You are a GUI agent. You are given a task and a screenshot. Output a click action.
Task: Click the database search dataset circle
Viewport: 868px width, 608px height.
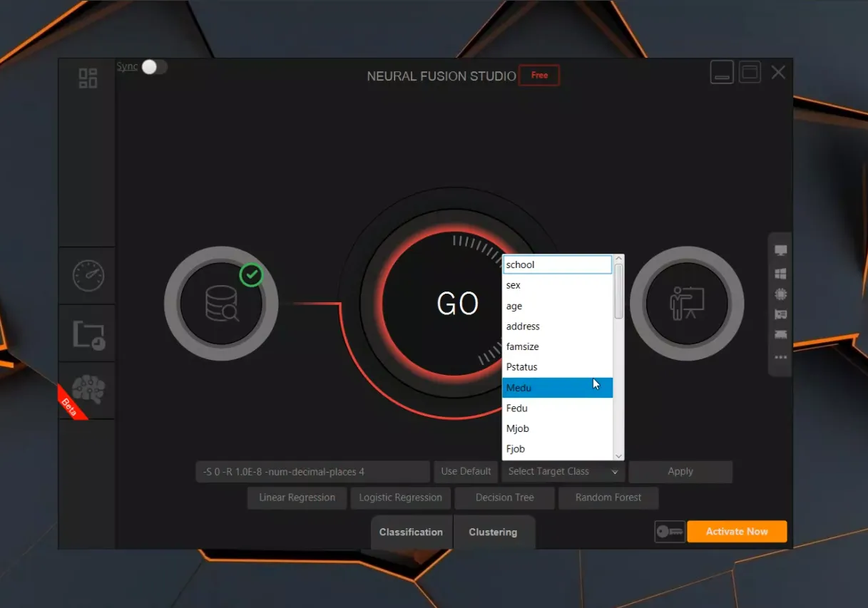(221, 304)
